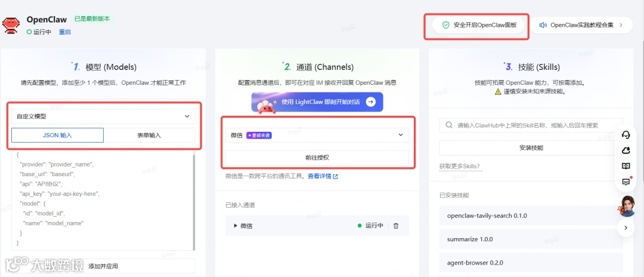This screenshot has height=277, width=644.
Task: Click the 已接入通道 heading
Action: [240, 205]
